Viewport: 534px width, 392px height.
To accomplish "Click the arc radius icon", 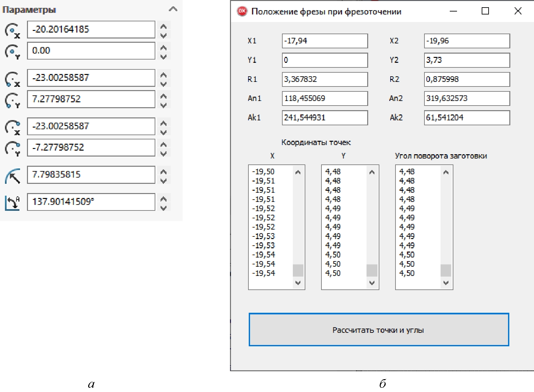I will coord(13,176).
